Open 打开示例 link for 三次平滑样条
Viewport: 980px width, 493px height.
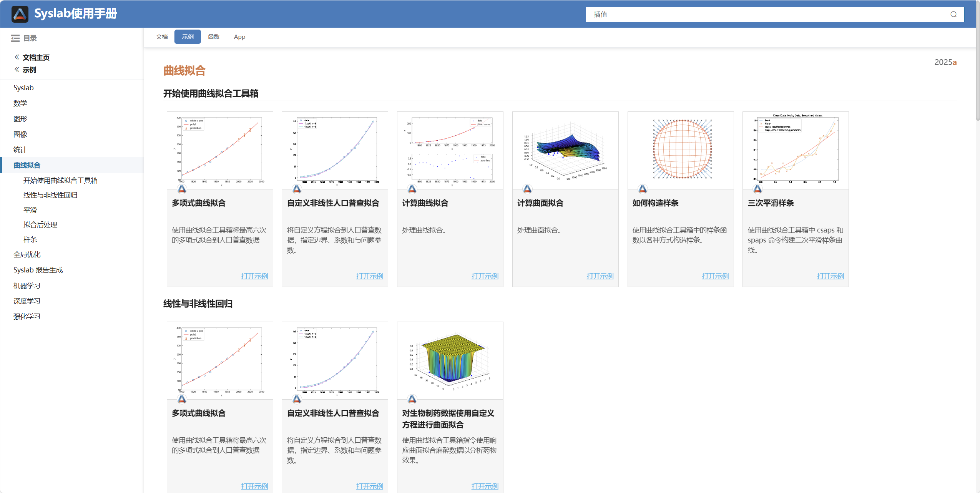click(830, 276)
